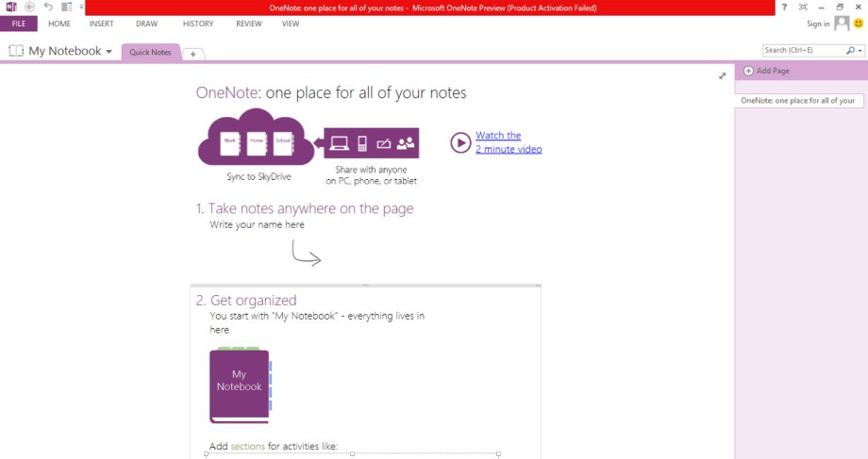
Task: Open the search scope dropdown arrow
Action: tap(860, 50)
